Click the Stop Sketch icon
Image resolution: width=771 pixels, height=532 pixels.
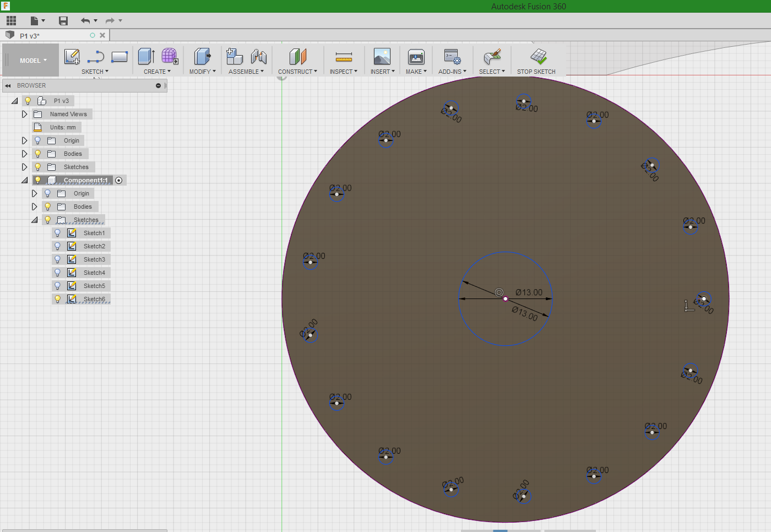(538, 56)
